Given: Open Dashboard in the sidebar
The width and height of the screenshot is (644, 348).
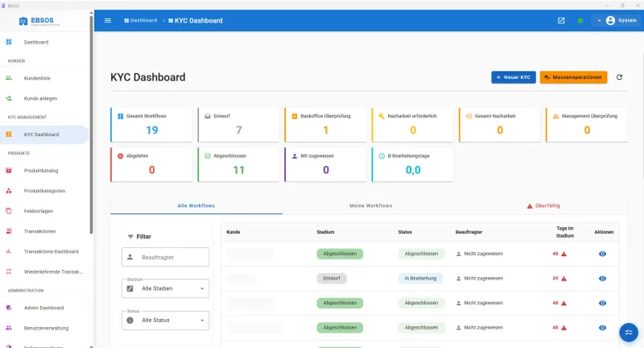Looking at the screenshot, I should (44, 42).
